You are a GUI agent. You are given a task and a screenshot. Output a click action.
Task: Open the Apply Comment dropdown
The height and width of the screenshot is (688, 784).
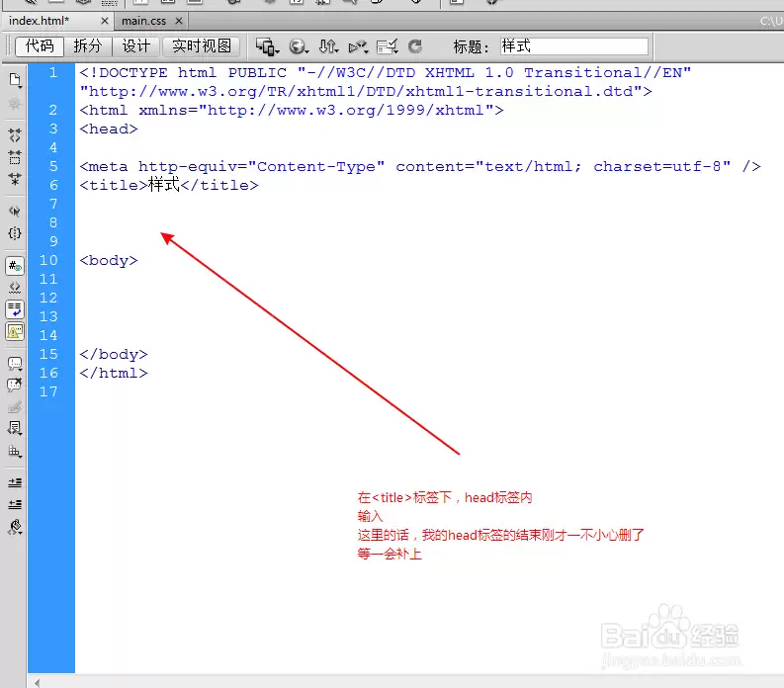[x=15, y=364]
